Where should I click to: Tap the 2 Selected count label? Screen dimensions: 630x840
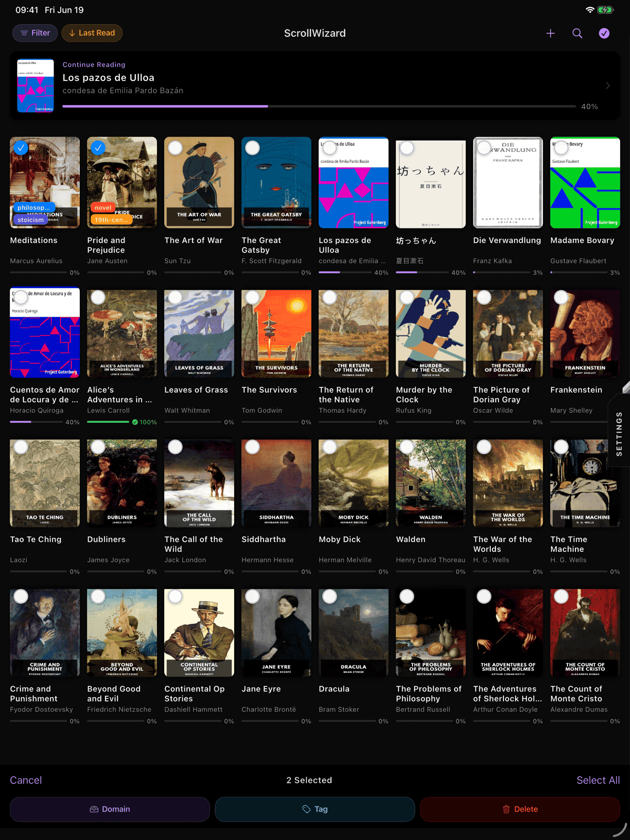click(x=309, y=780)
